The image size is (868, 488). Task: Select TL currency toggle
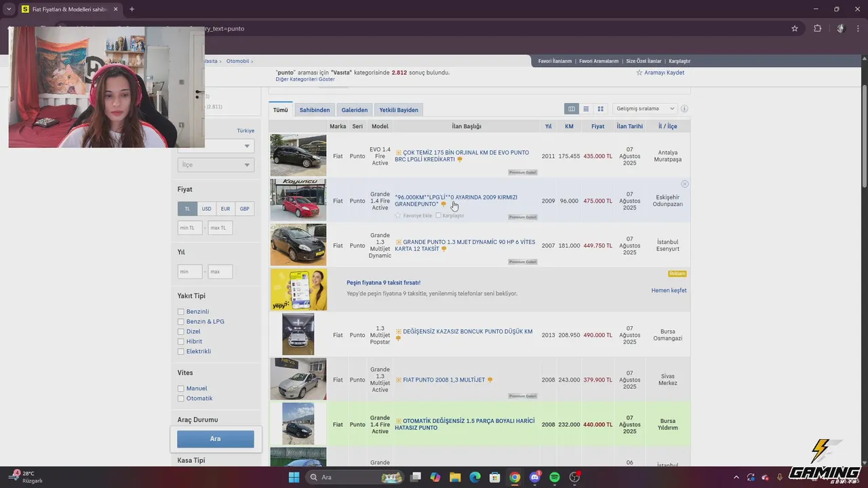pos(187,209)
